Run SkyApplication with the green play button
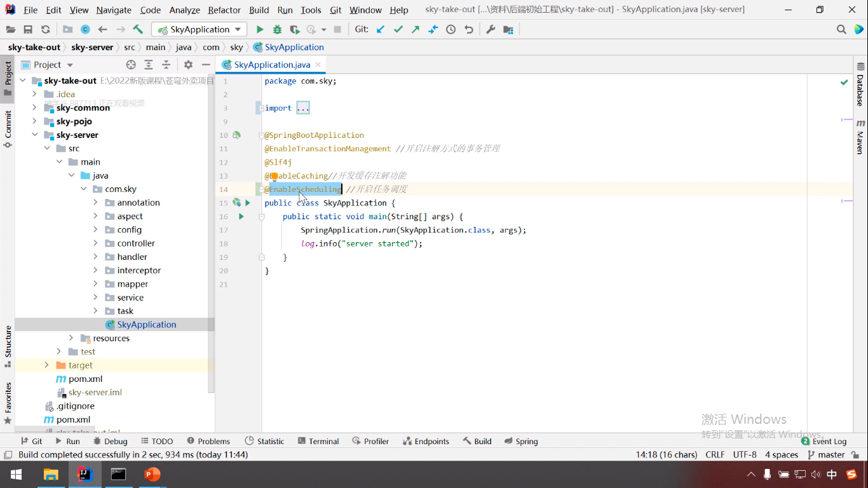Screen dimensions: 868x488 point(259,30)
